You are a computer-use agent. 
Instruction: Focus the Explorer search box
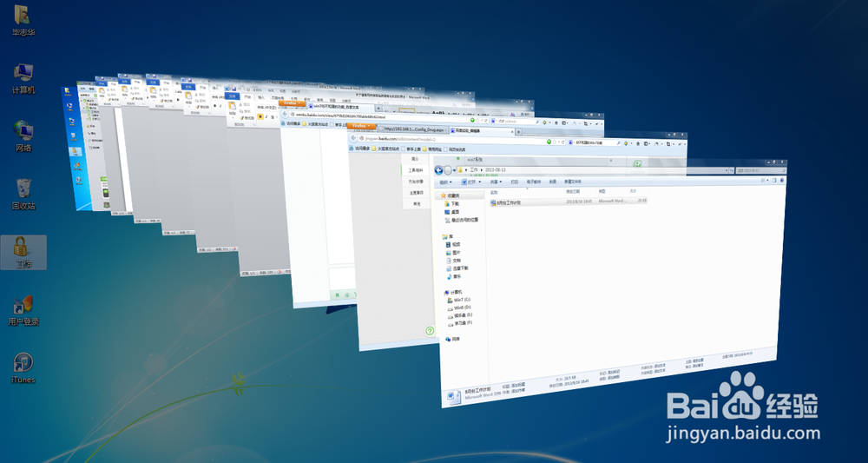pyautogui.click(x=760, y=170)
